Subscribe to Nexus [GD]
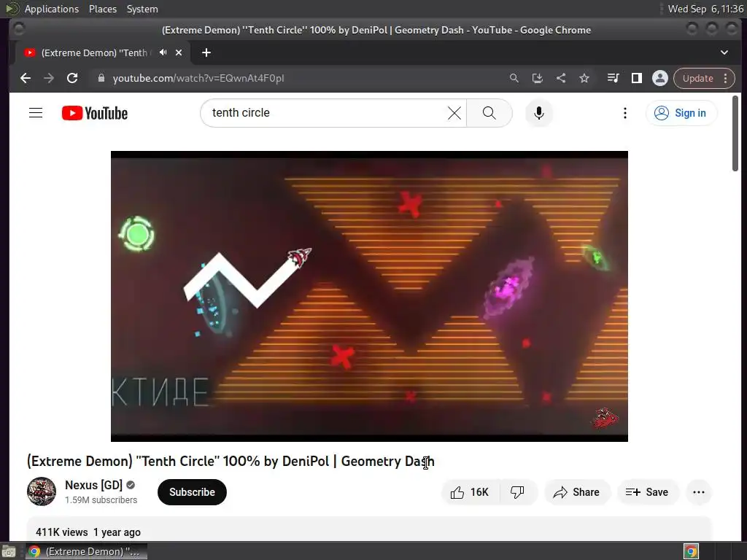The height and width of the screenshot is (560, 747). point(192,492)
